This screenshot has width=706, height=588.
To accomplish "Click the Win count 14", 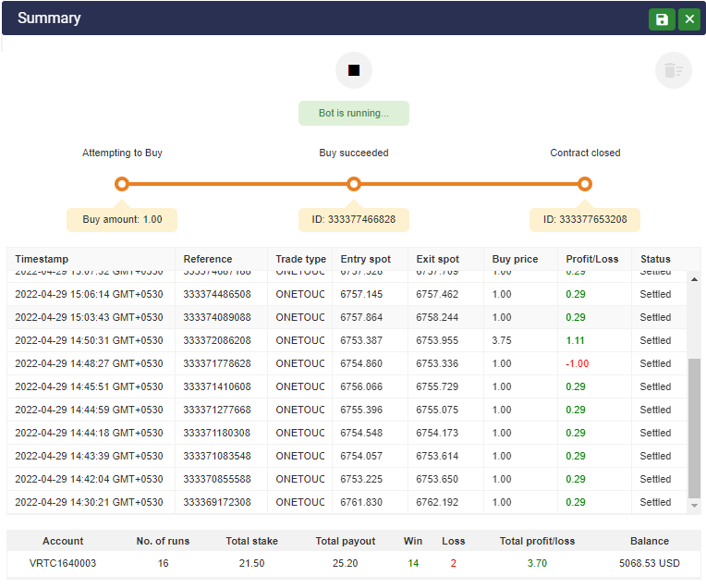I will click(413, 563).
